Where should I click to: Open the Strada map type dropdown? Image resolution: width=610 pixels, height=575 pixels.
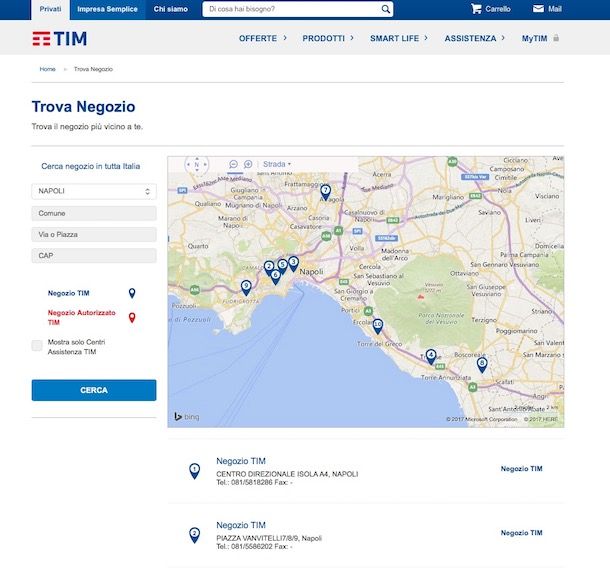point(277,164)
